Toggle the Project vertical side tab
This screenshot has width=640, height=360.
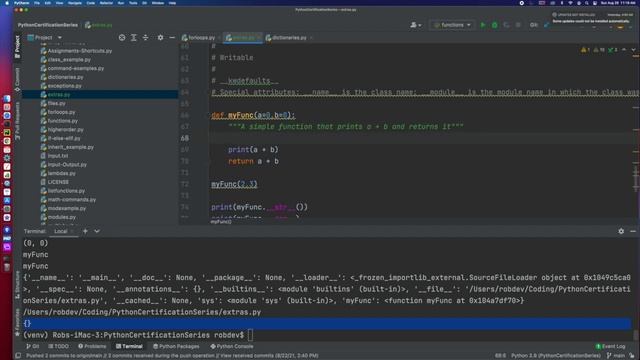(17, 46)
